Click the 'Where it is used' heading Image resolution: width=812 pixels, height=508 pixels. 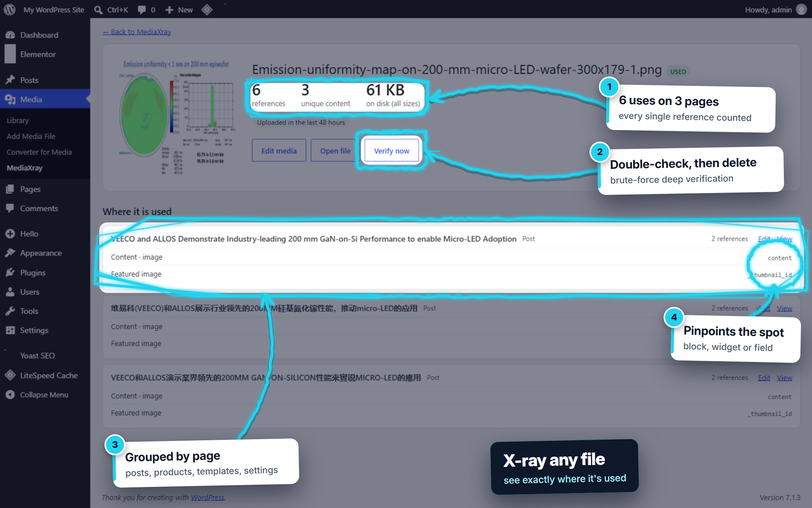[x=137, y=211]
